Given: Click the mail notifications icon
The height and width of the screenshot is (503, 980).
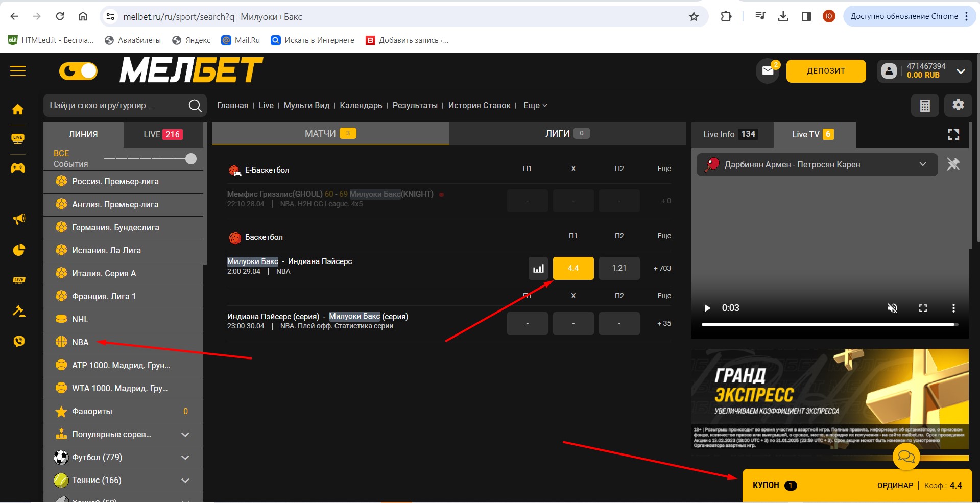Looking at the screenshot, I should (768, 71).
